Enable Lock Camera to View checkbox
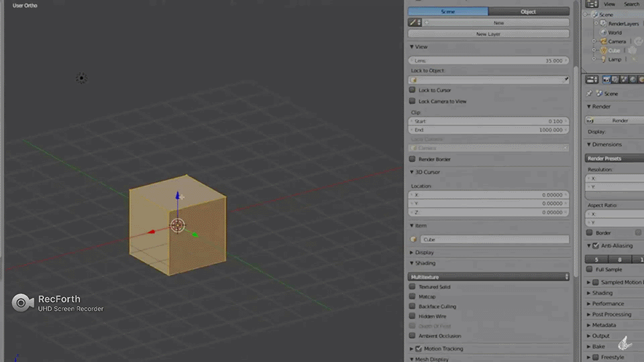 tap(413, 101)
